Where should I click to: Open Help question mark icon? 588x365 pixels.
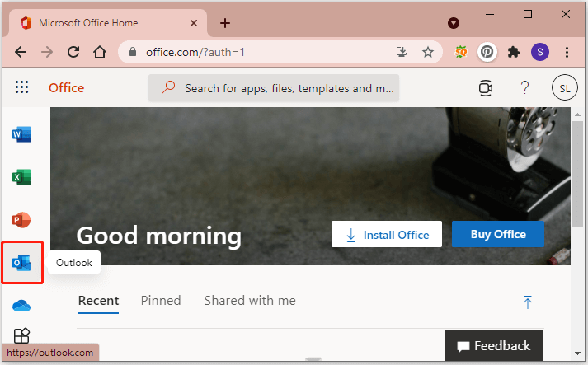[525, 87]
